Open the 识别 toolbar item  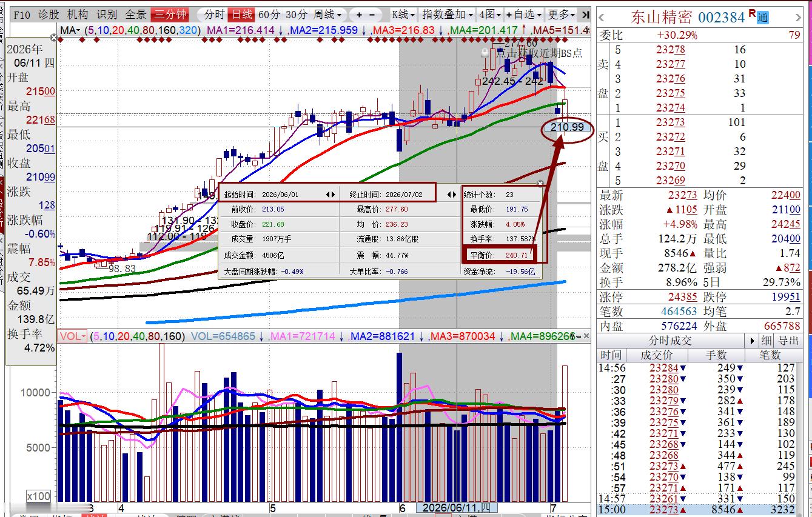(107, 15)
